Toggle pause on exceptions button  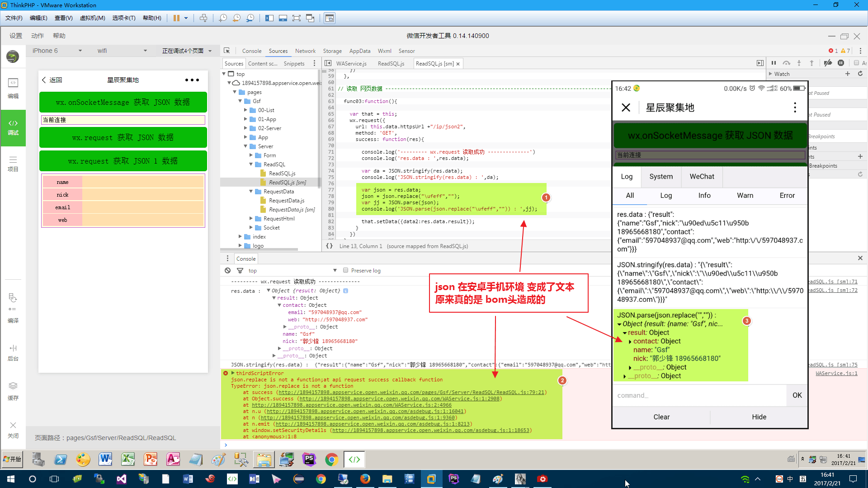841,63
